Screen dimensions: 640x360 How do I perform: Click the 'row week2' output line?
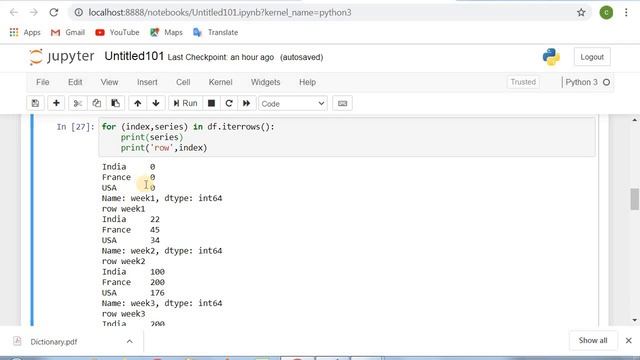click(123, 261)
